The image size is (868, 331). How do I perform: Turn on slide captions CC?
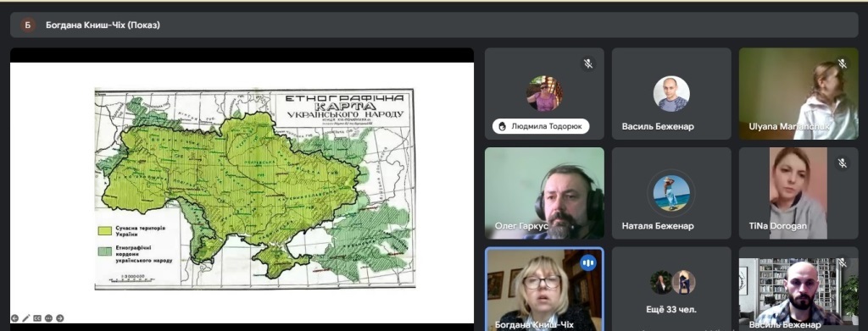tap(37, 318)
